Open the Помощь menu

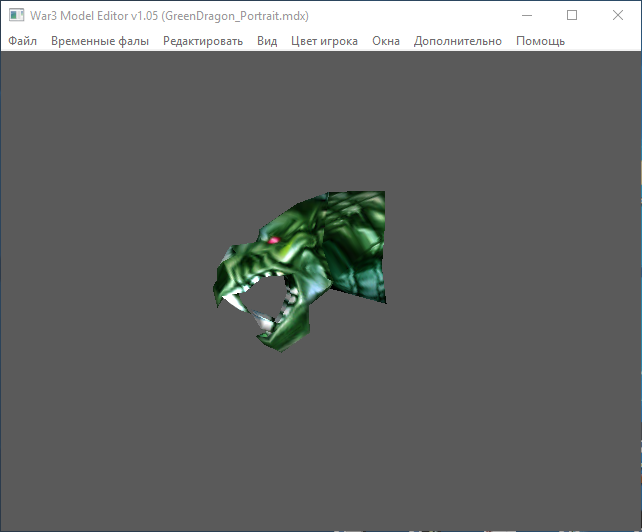click(540, 41)
